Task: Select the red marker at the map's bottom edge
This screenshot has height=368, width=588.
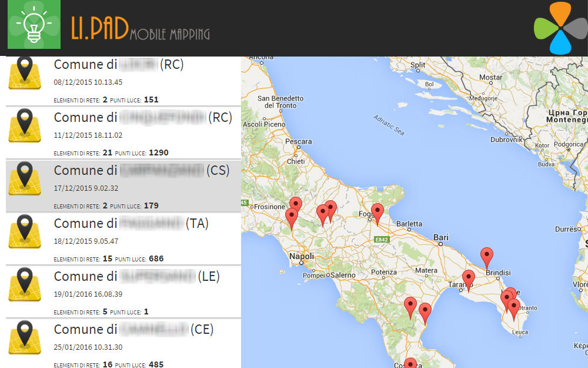Action: [x=410, y=363]
